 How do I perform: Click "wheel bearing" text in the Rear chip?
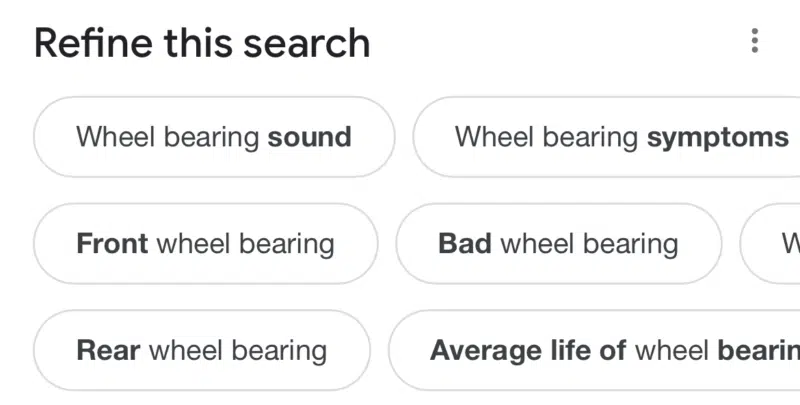point(237,351)
